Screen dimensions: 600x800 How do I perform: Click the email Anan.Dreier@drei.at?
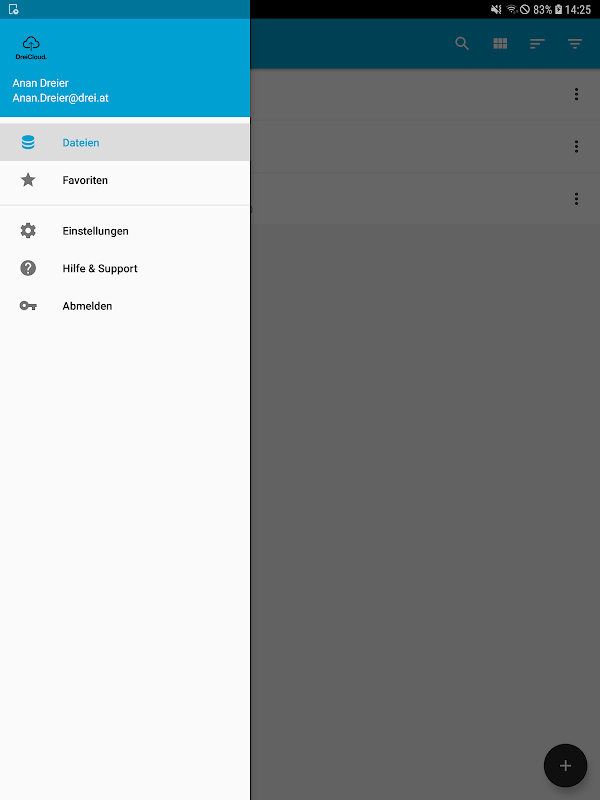(x=60, y=98)
